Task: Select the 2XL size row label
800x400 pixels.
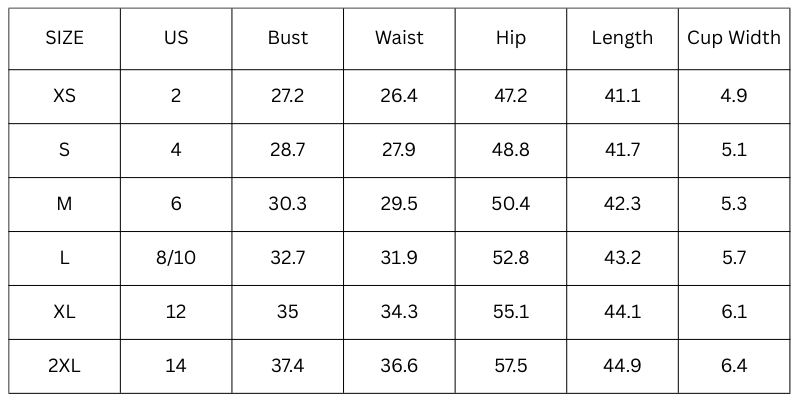Action: coord(65,366)
